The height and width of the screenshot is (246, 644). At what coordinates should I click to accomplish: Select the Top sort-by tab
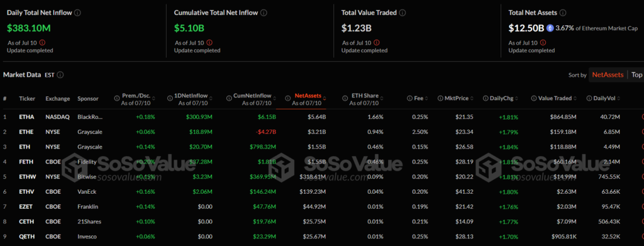(x=636, y=75)
